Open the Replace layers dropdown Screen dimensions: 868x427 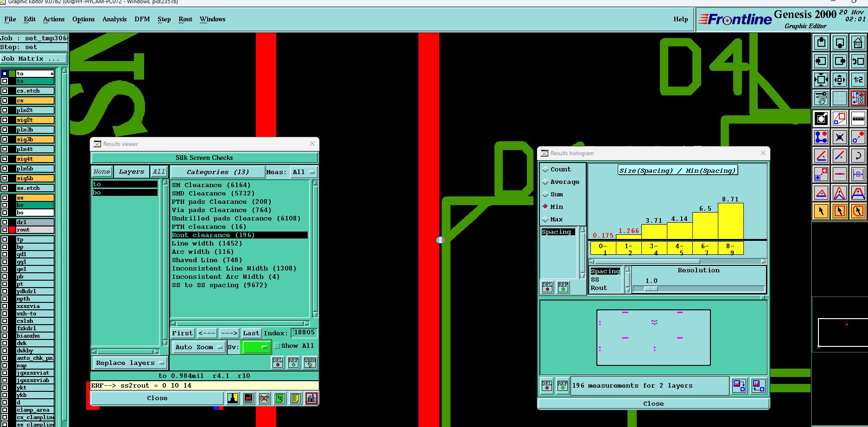129,363
